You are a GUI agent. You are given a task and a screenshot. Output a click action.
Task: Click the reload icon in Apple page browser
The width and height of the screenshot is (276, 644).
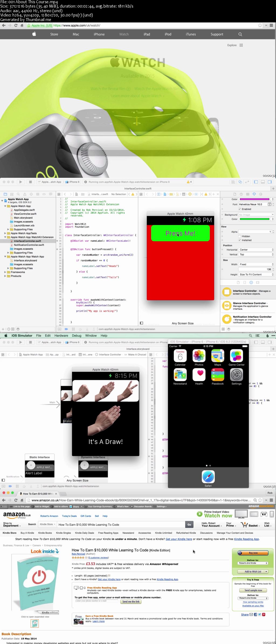[16, 25]
